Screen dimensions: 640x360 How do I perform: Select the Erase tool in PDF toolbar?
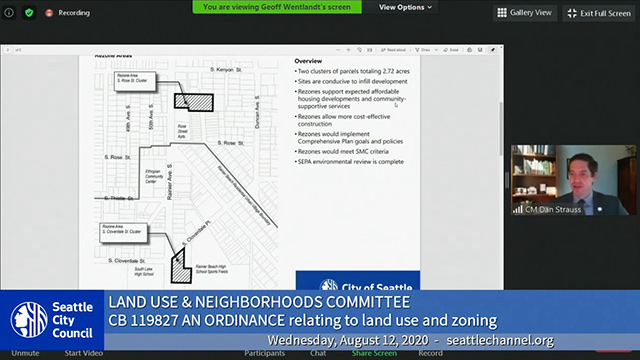451,50
